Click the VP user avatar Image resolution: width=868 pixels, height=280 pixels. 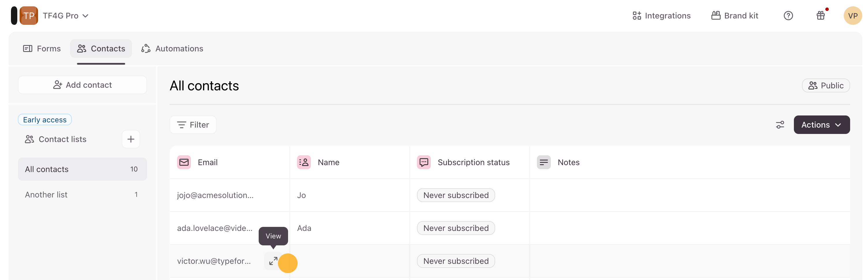(x=852, y=16)
